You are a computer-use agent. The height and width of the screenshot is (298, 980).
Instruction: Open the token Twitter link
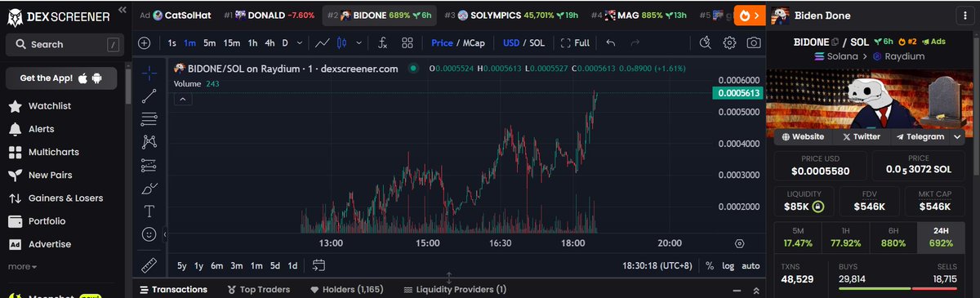[x=861, y=136]
